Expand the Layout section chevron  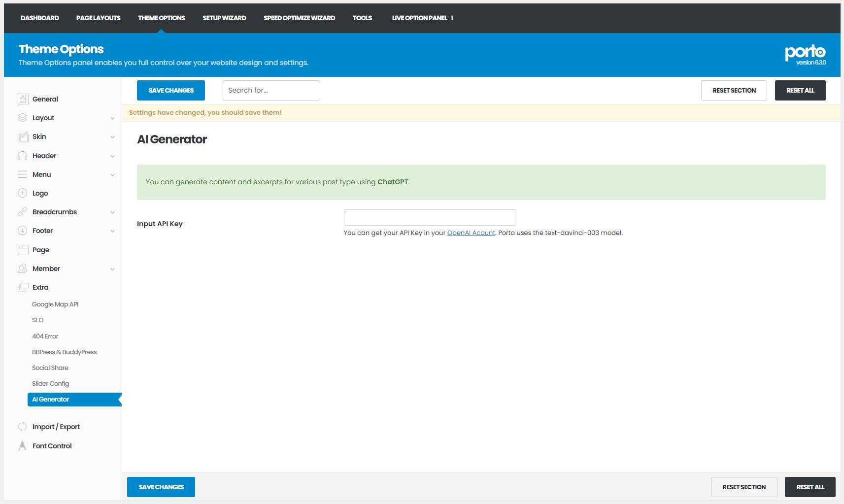click(x=112, y=118)
